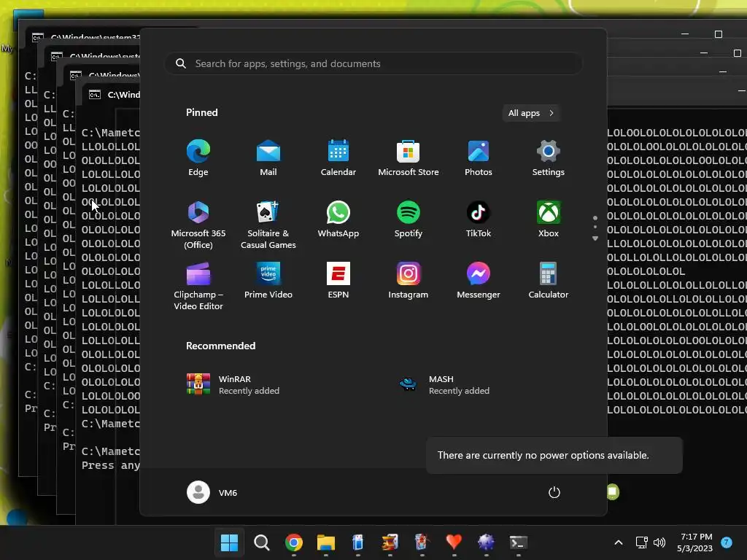Launch the Photos app
This screenshot has width=747, height=560.
click(479, 157)
